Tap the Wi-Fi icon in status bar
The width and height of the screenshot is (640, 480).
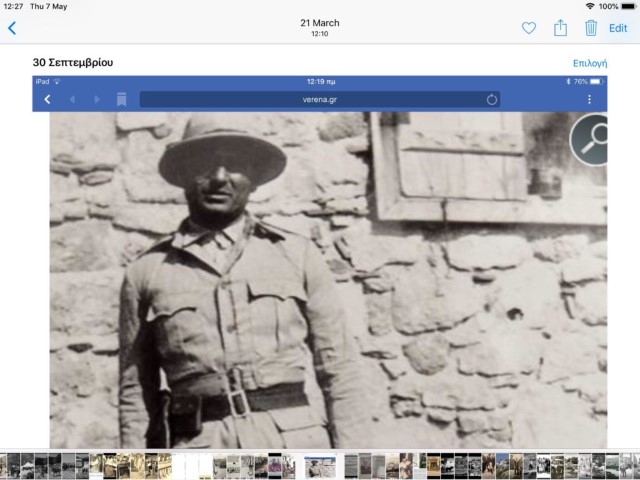pos(590,6)
